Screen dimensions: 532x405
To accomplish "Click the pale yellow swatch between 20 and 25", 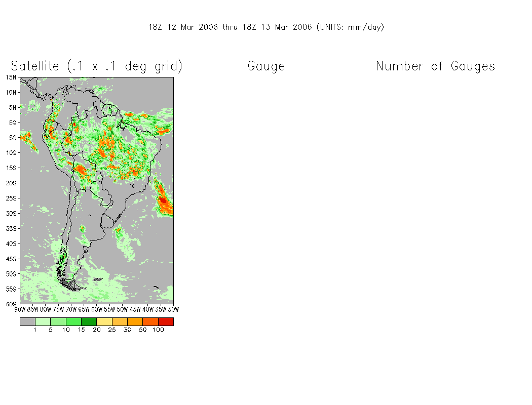I will click(104, 321).
